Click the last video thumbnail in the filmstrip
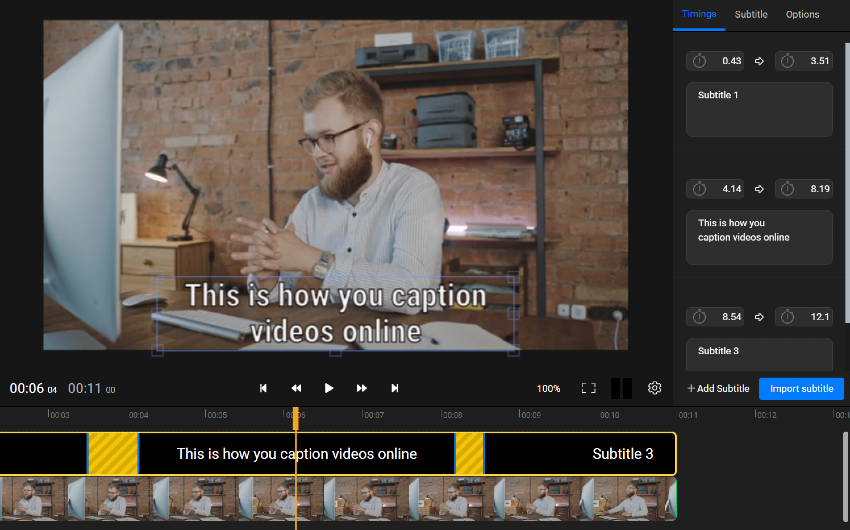 (628, 499)
